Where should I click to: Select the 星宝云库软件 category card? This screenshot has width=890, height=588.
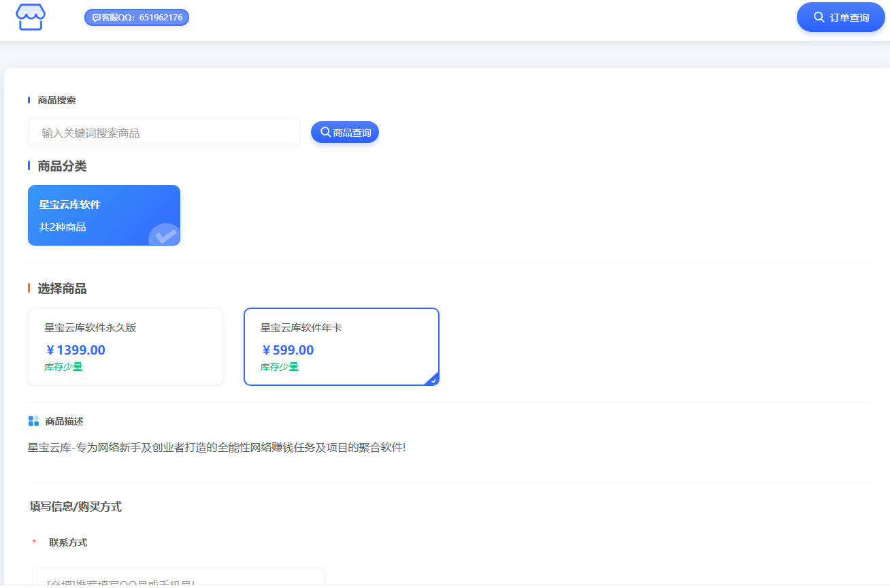[103, 215]
